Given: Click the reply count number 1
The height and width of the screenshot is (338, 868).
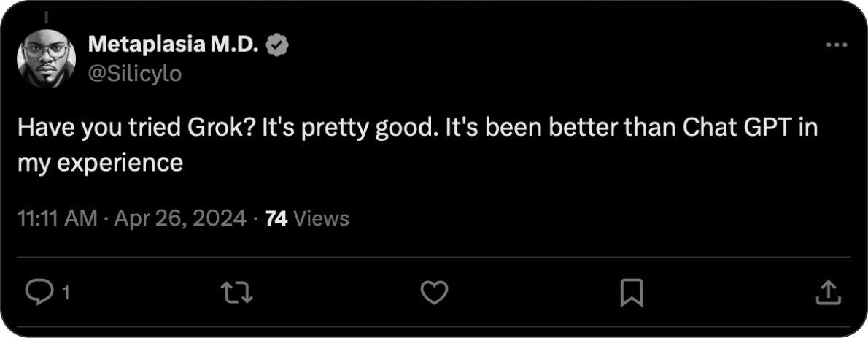Looking at the screenshot, I should 66,293.
